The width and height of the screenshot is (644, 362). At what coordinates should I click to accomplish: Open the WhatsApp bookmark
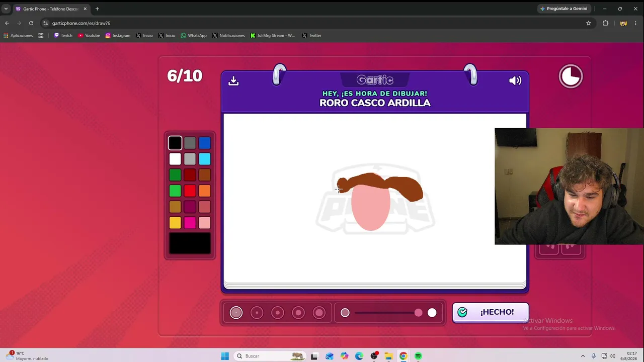pyautogui.click(x=194, y=36)
